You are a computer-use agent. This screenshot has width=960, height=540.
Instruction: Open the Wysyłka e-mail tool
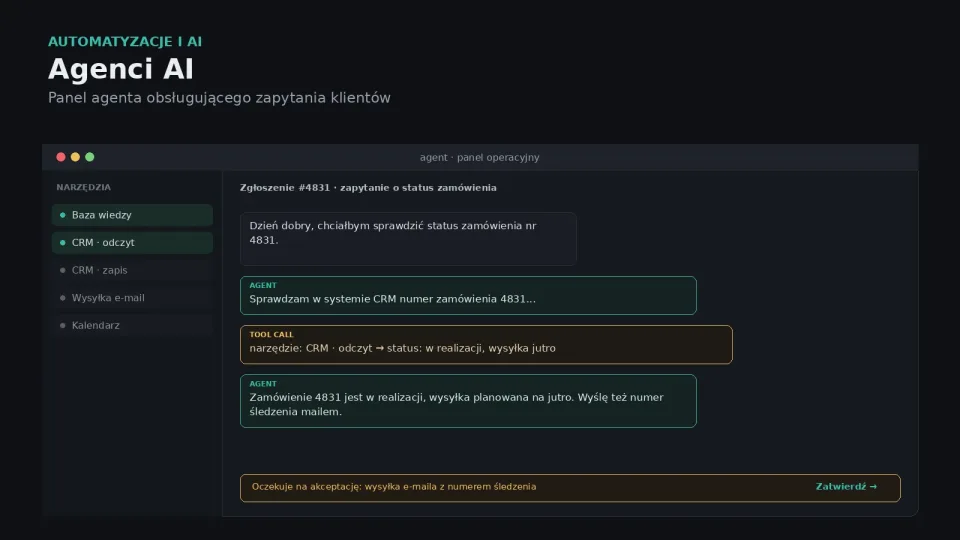tap(132, 298)
